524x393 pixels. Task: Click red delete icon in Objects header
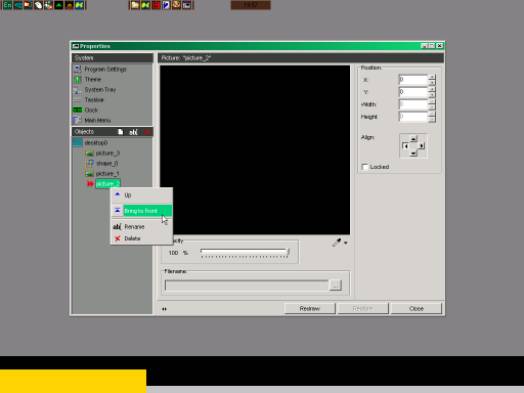(x=147, y=132)
